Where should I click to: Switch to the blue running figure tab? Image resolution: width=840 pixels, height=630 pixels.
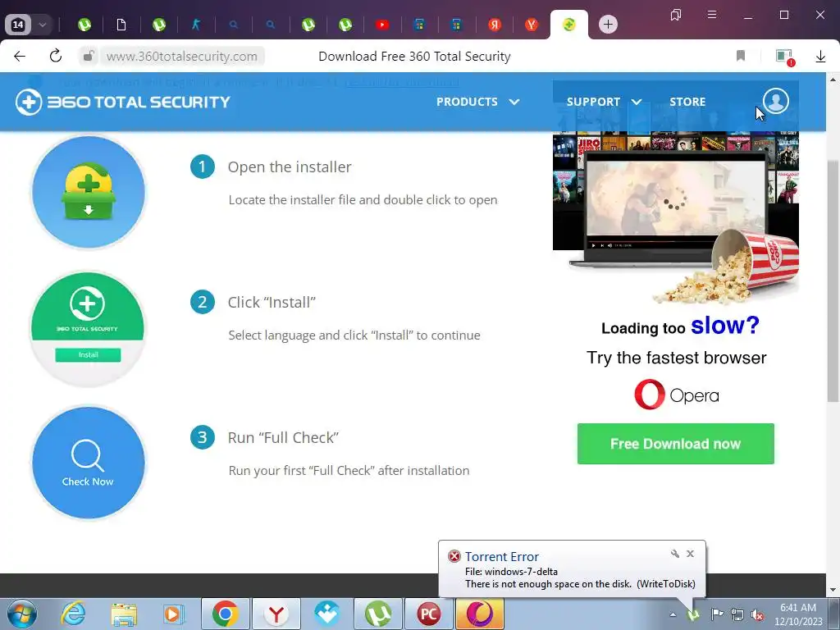(196, 25)
